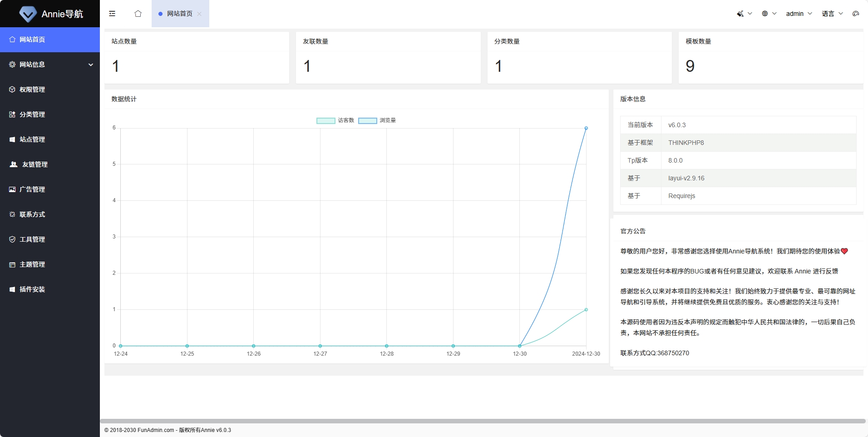Open the 语言 language dropdown

pyautogui.click(x=832, y=14)
